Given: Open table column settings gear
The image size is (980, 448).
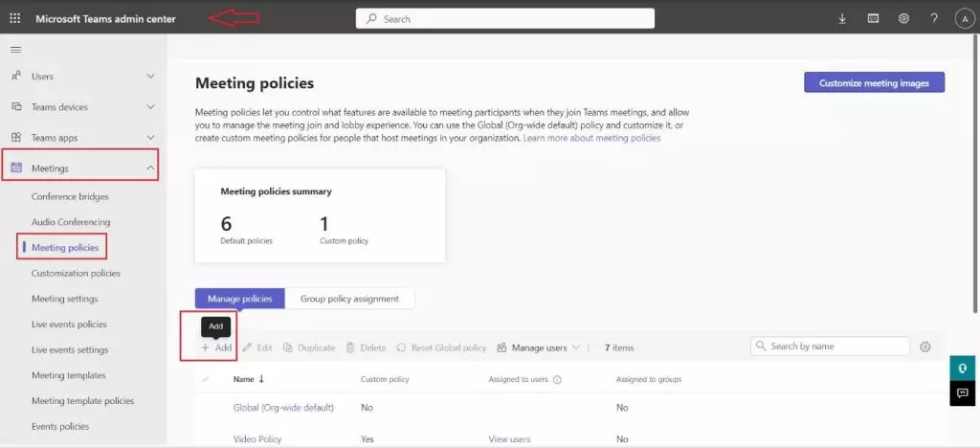Looking at the screenshot, I should [924, 347].
